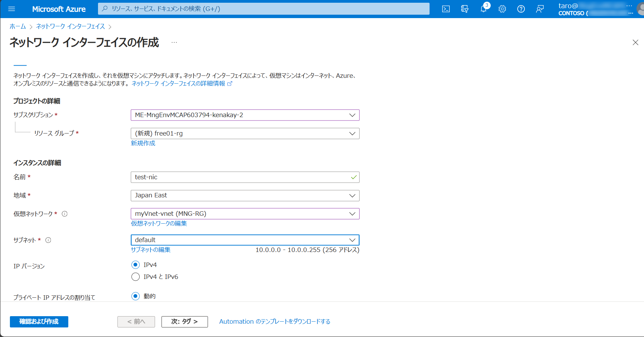Click the 名前 field containing test-nic
The height and width of the screenshot is (337, 644).
(x=245, y=177)
